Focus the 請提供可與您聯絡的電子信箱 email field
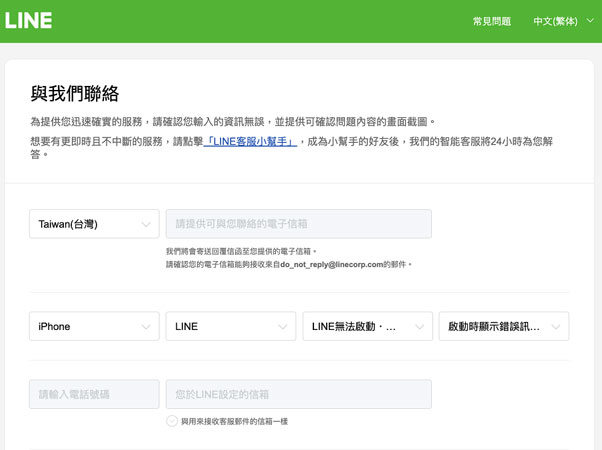The height and width of the screenshot is (450, 602). [x=298, y=224]
